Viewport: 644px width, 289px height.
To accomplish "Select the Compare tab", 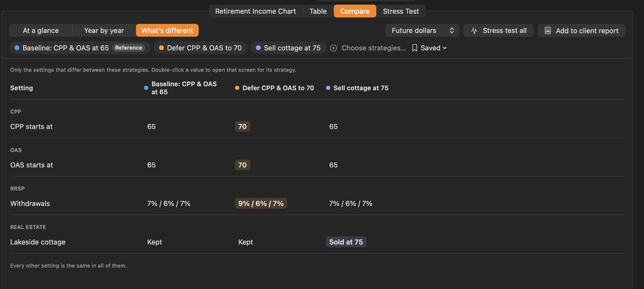I will point(355,11).
